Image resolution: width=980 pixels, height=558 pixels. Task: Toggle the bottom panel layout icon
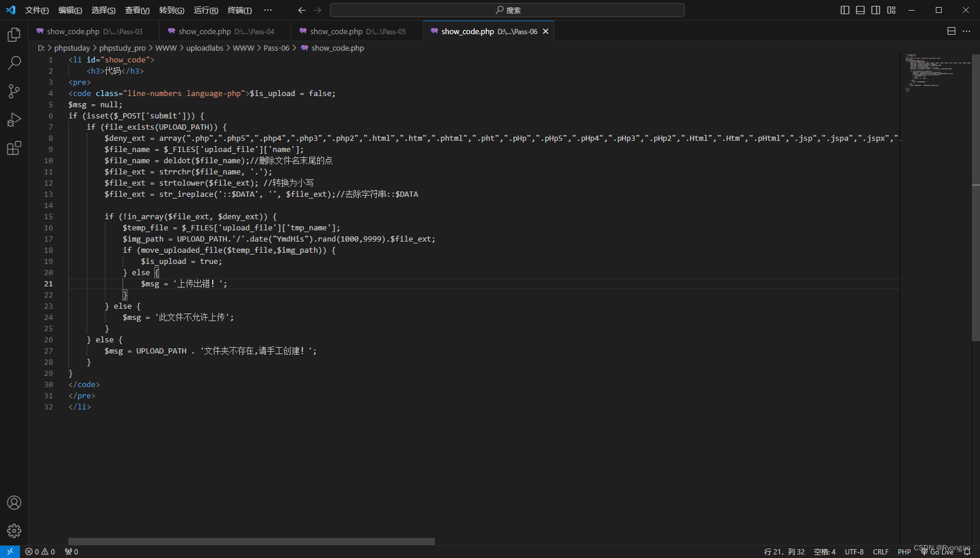click(860, 10)
